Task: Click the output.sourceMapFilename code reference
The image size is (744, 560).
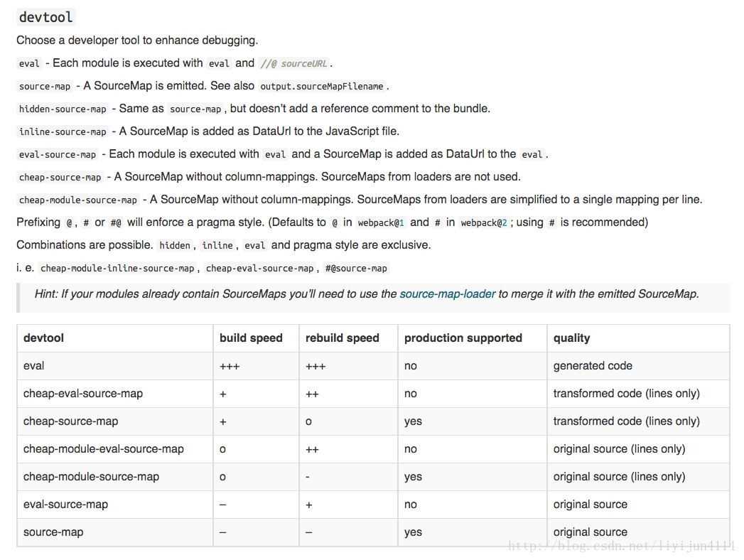Action: pos(322,86)
